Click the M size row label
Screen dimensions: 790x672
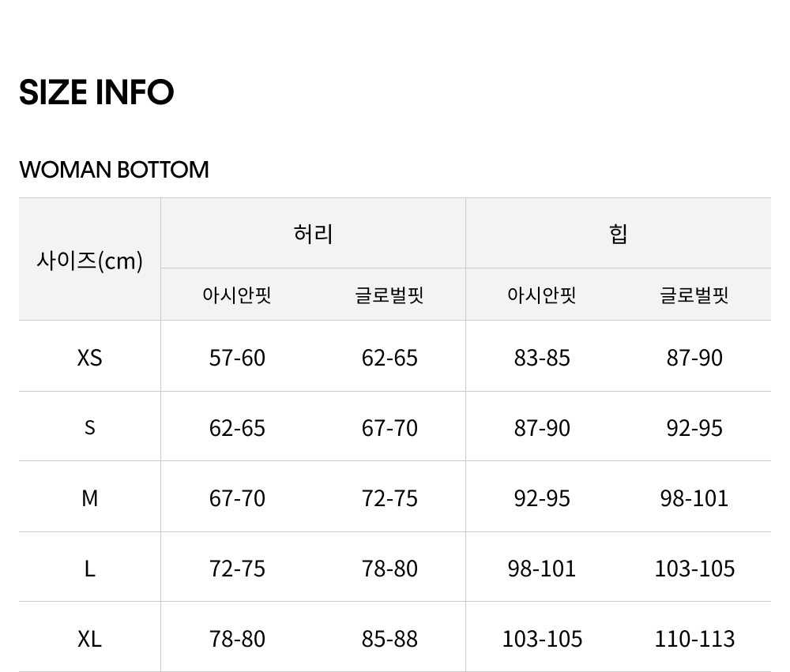pos(89,498)
